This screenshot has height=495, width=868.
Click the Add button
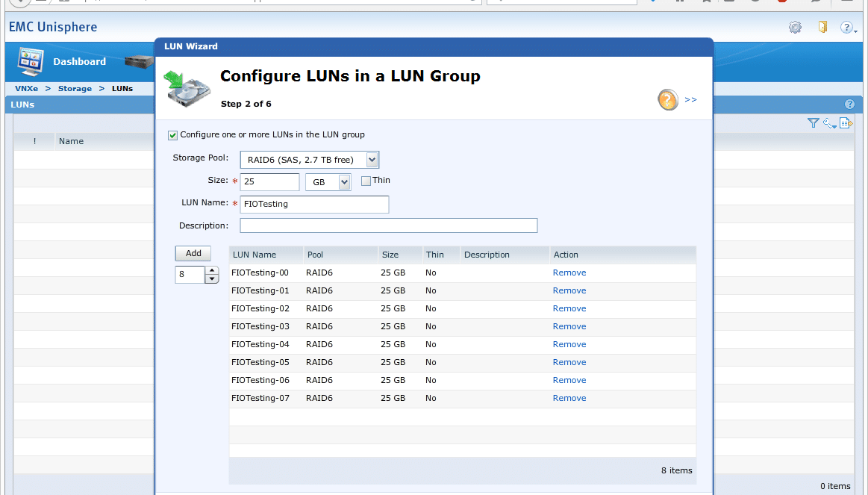193,254
